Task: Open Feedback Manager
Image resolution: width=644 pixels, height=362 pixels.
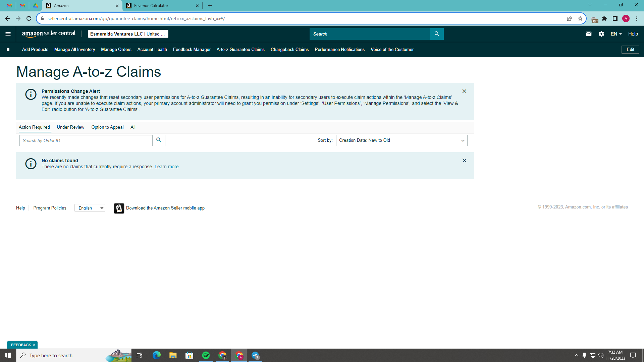Action: (192, 50)
